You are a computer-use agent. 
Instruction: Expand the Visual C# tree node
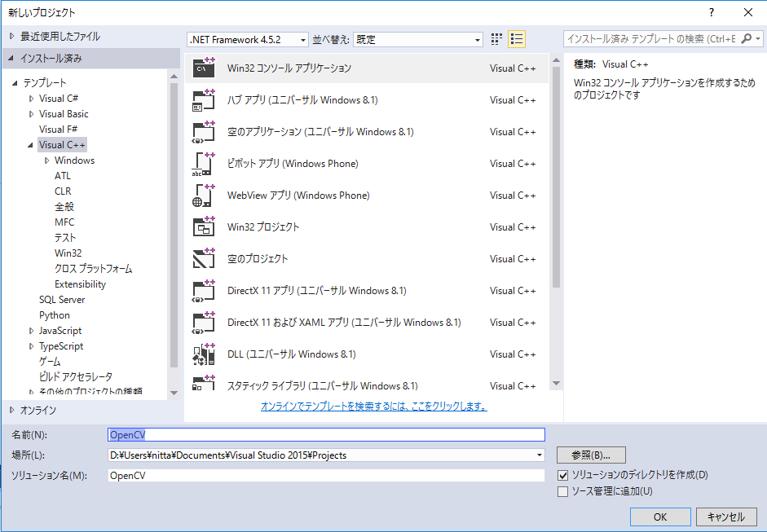click(31, 99)
